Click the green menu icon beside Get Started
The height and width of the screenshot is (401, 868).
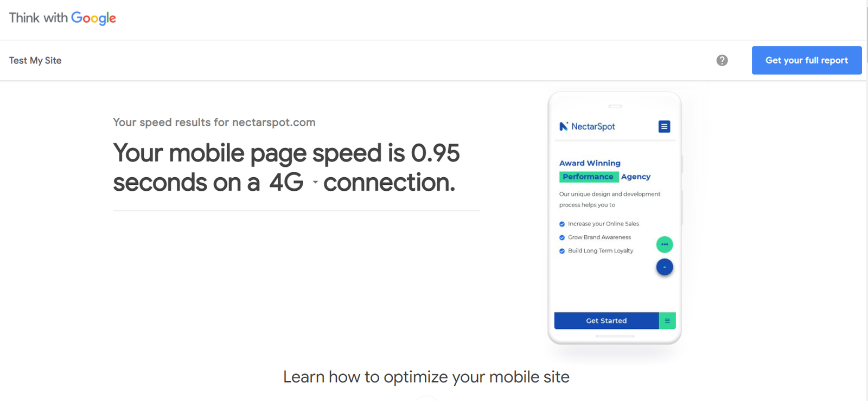(667, 321)
